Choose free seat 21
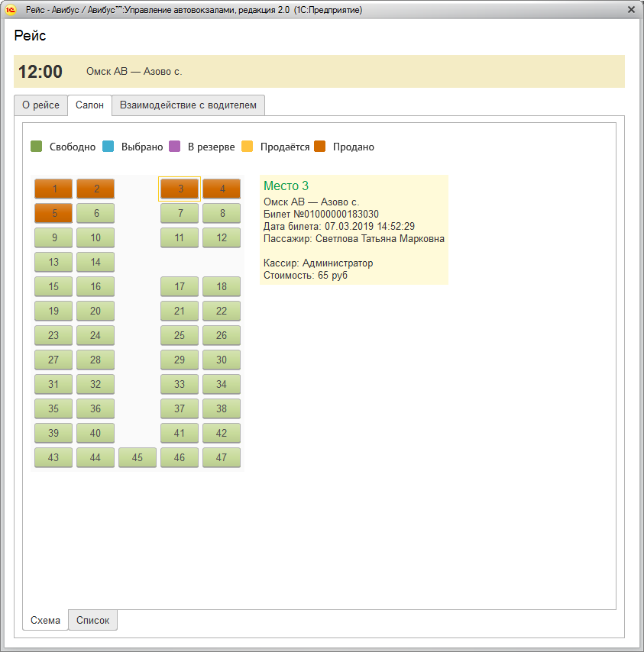 pos(180,311)
